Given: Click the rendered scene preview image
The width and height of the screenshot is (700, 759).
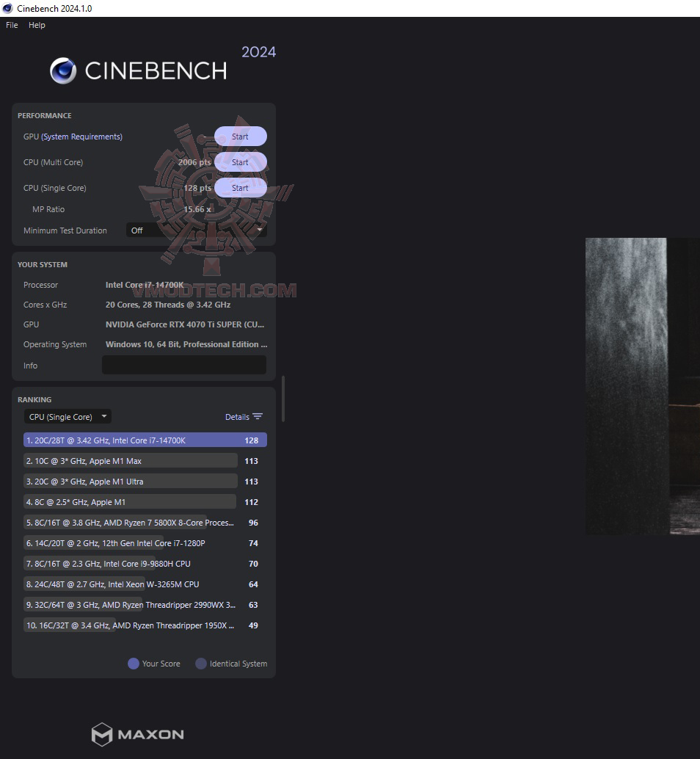Looking at the screenshot, I should 643,386.
